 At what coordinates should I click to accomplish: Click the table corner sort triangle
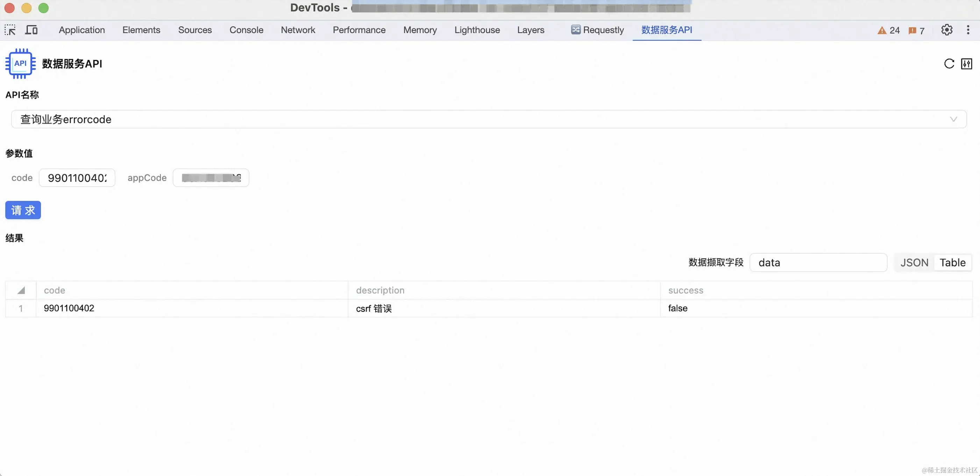point(21,290)
